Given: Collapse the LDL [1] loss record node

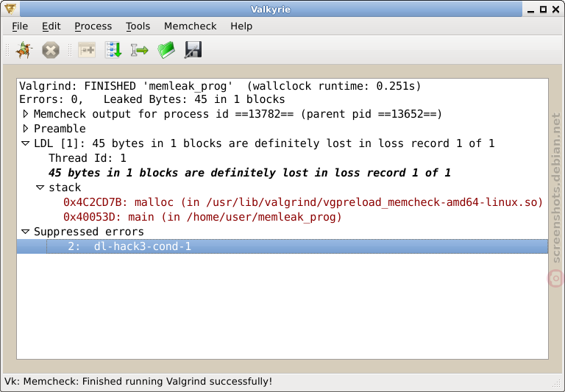Looking at the screenshot, I should point(25,143).
